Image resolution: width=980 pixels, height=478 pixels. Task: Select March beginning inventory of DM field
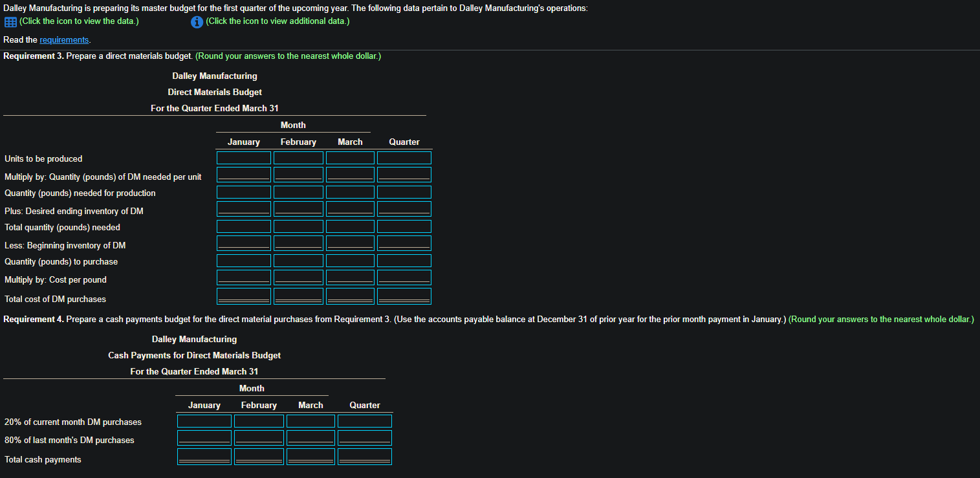click(350, 243)
